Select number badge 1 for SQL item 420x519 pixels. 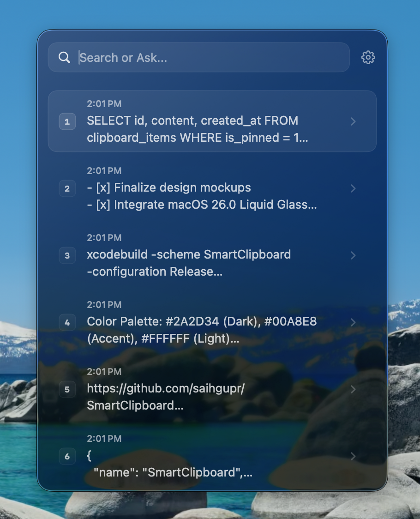pos(67,121)
